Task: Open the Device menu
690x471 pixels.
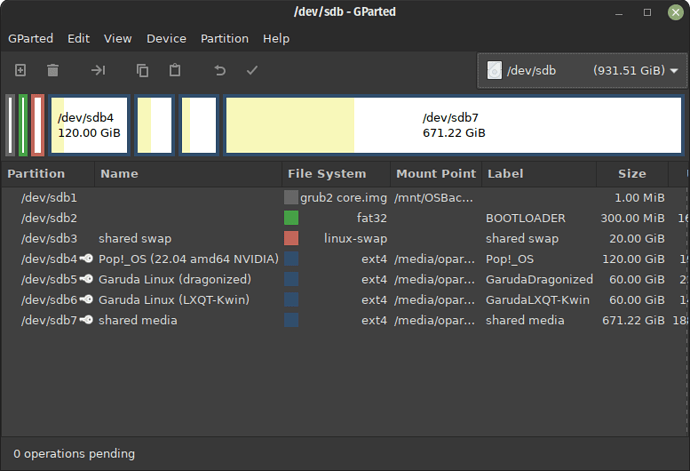Action: pos(166,39)
